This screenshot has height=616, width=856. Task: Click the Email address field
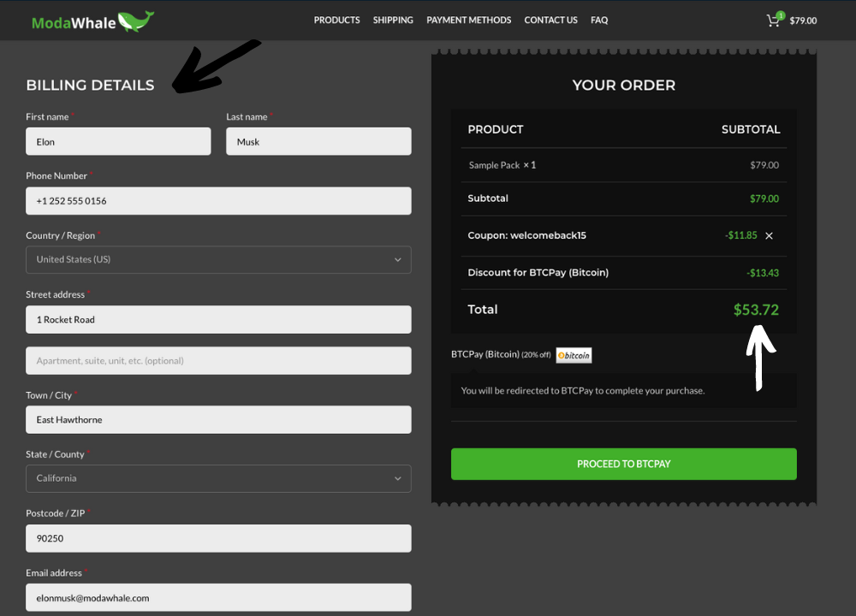pos(218,598)
